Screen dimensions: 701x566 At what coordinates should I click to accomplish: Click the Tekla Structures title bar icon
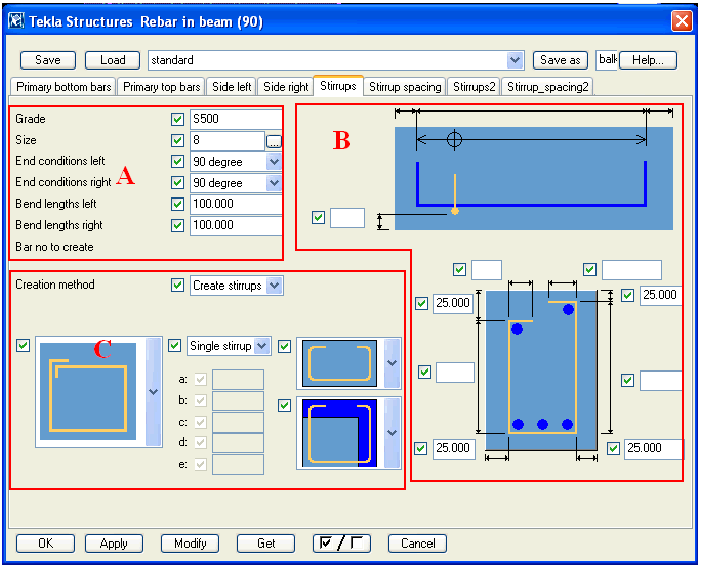point(16,20)
